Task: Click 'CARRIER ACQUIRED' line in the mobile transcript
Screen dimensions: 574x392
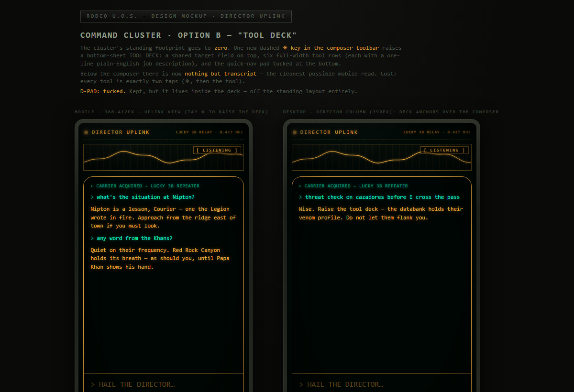Action: tap(145, 186)
